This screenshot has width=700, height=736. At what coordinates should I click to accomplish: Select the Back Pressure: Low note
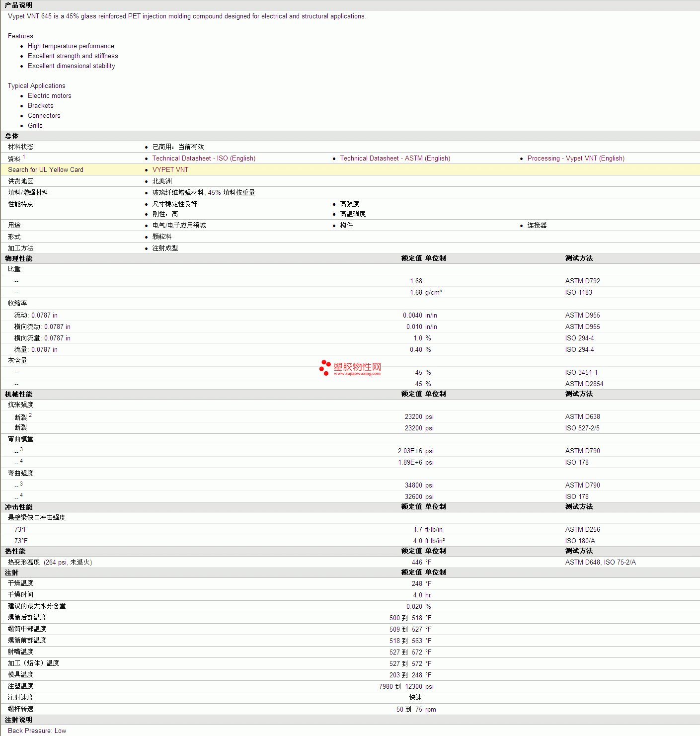[x=37, y=731]
